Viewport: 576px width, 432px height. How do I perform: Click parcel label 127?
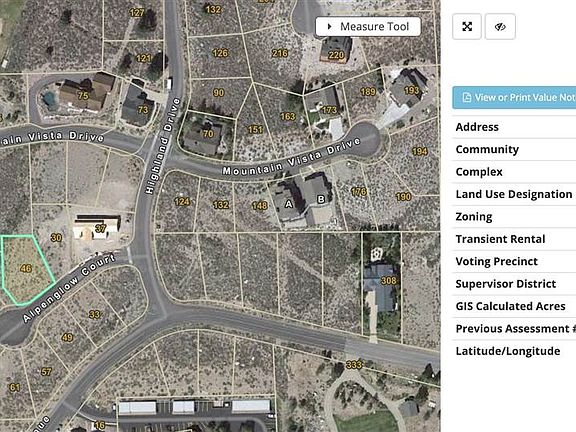click(x=137, y=13)
